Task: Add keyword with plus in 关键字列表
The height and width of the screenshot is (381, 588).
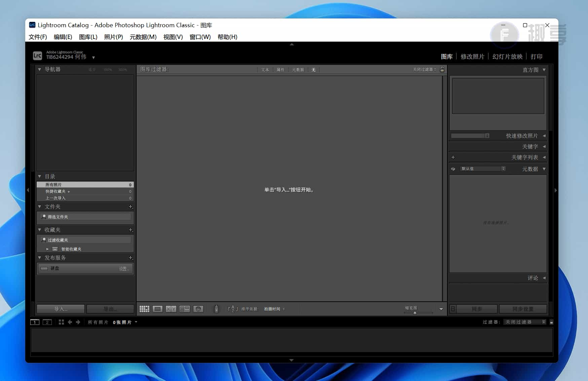Action: click(453, 157)
